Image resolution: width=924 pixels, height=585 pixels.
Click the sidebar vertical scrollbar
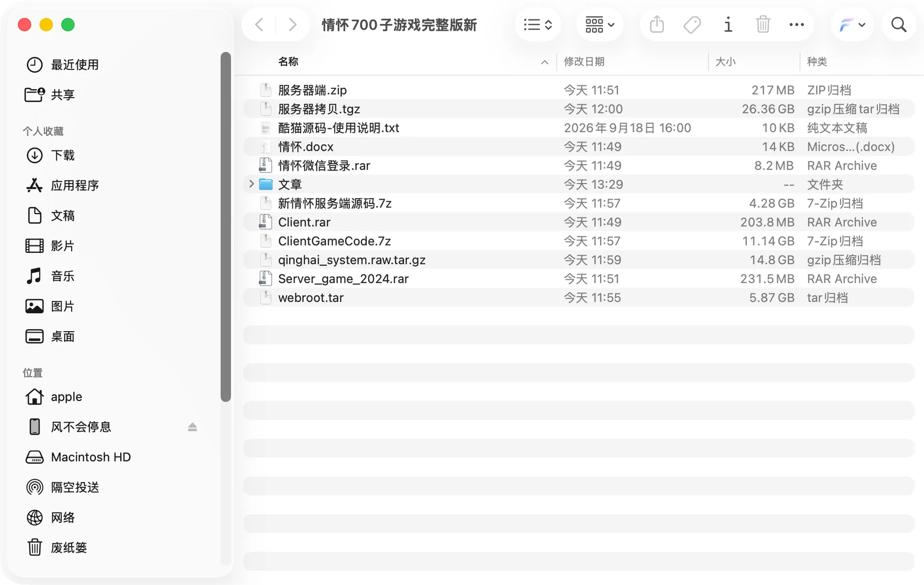pos(226,227)
